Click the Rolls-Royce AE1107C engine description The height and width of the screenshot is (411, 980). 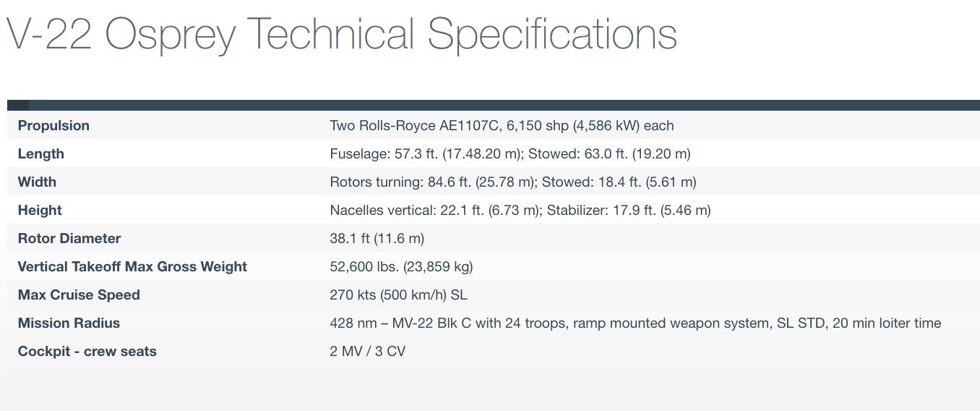click(502, 126)
